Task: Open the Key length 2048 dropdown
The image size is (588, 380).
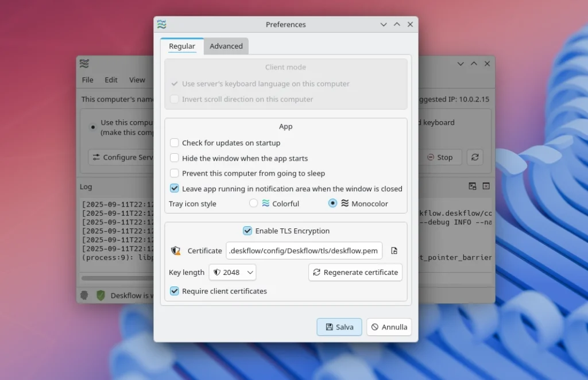Action: click(233, 272)
